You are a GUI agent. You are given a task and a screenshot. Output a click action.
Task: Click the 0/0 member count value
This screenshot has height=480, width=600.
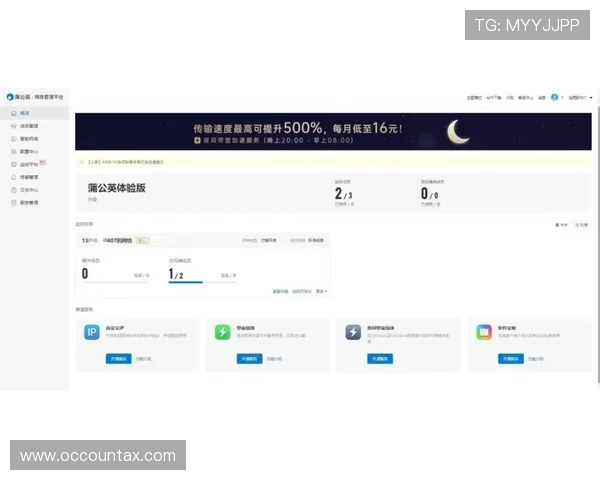pos(429,194)
